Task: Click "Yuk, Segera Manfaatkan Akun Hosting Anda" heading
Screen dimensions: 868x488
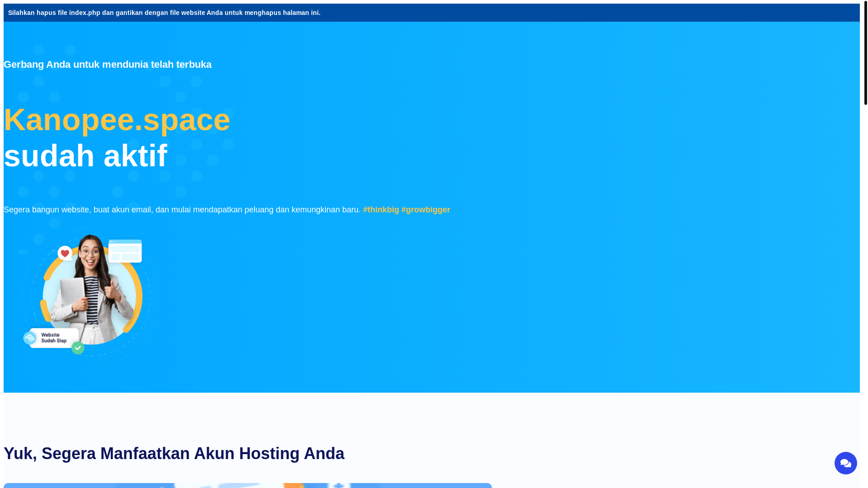Action: click(x=174, y=453)
